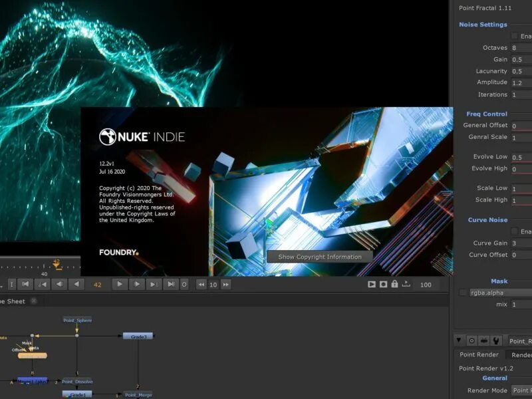Click the Gain value field

521,60
